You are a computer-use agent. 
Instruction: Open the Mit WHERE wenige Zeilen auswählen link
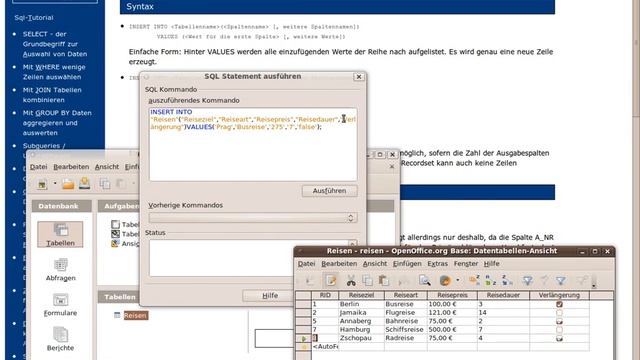[x=54, y=72]
